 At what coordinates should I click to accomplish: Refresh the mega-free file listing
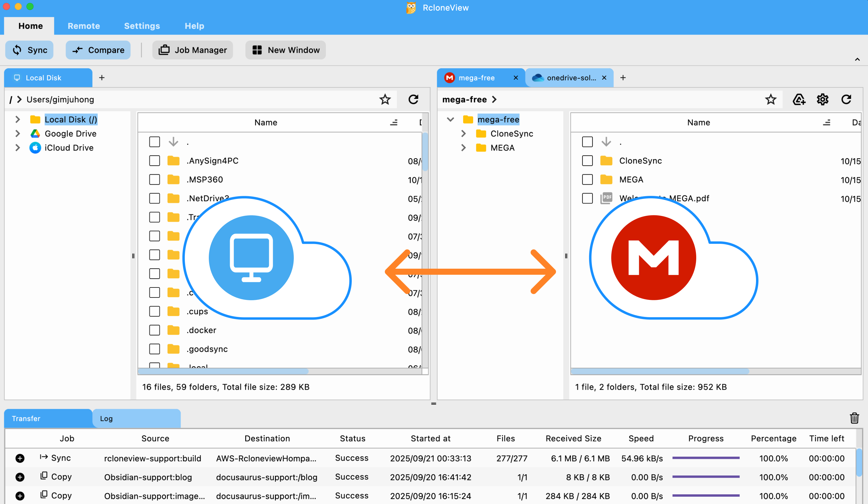point(846,99)
